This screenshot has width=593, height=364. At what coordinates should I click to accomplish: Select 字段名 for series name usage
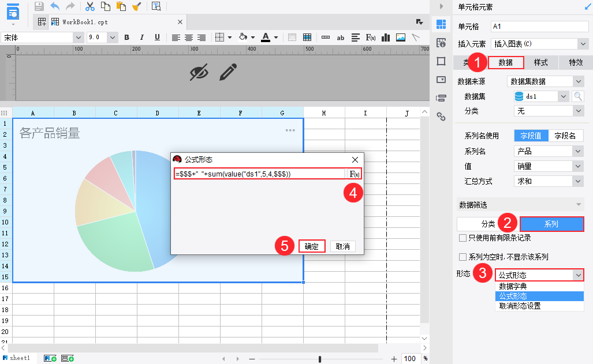point(565,136)
